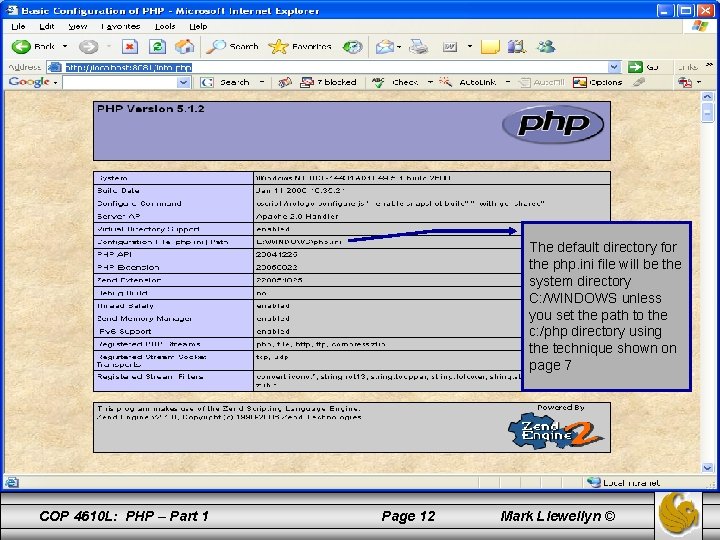Open the Back button history dropdown arrow

(65, 46)
